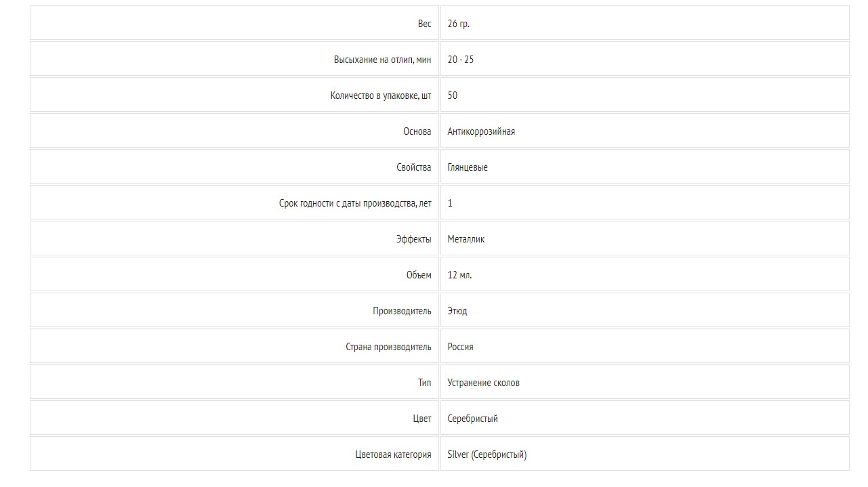This screenshot has height=487, width=868.
Task: Select the 'Глянцевые' property value
Action: pos(468,167)
